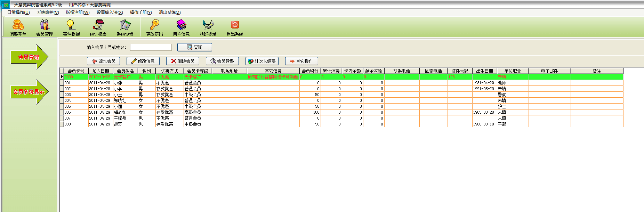
Task: Open 统计报表 statistics report icon
Action: pos(98,27)
